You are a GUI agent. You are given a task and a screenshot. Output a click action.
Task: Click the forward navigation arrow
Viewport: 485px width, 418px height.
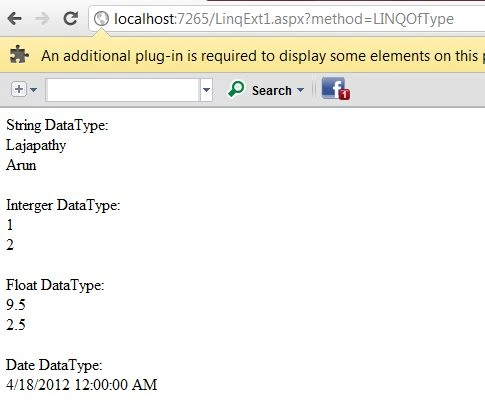[42, 19]
